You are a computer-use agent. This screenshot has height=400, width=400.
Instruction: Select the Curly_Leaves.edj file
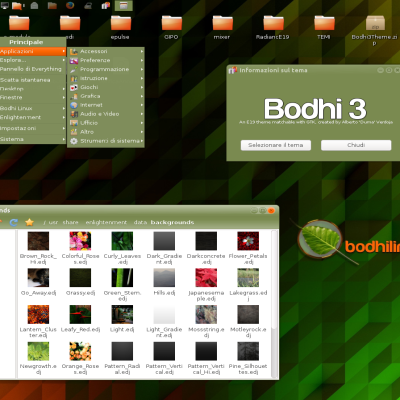click(x=122, y=248)
